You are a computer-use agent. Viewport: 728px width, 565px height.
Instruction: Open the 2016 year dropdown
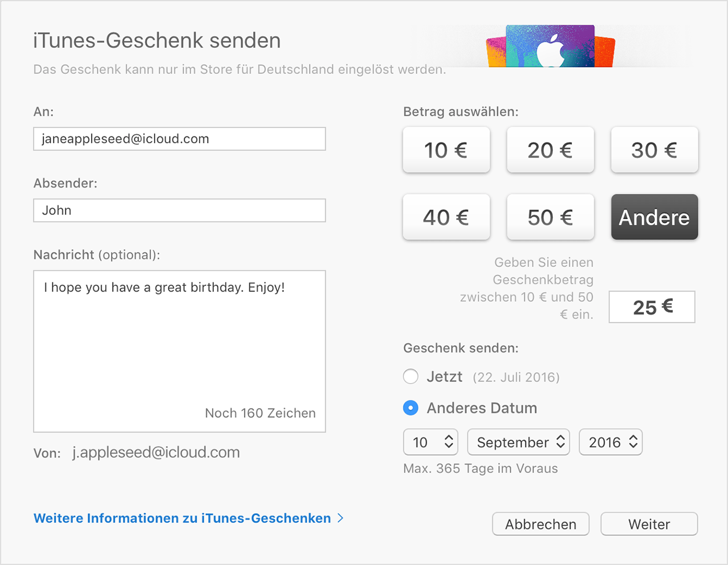tap(610, 442)
